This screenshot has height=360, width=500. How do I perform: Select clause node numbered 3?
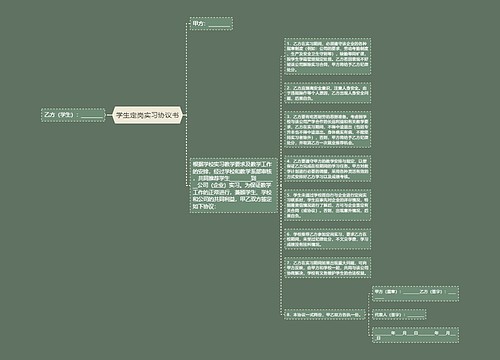coord(327,130)
